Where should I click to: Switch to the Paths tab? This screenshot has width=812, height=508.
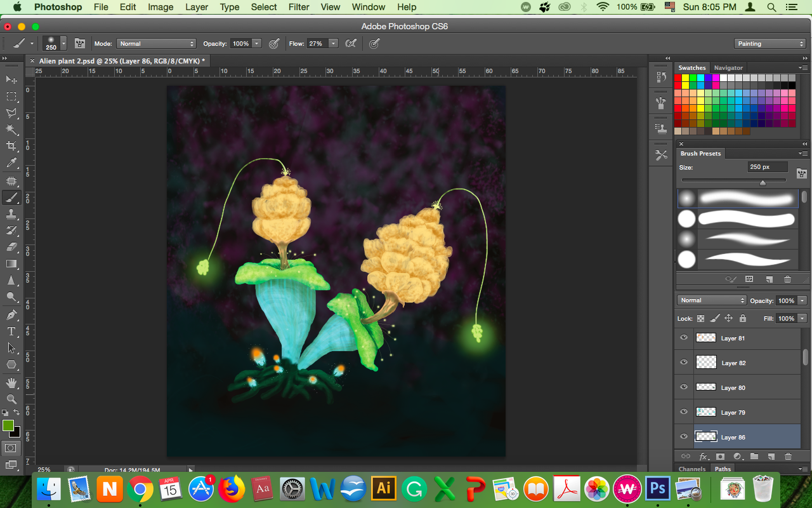(x=723, y=469)
